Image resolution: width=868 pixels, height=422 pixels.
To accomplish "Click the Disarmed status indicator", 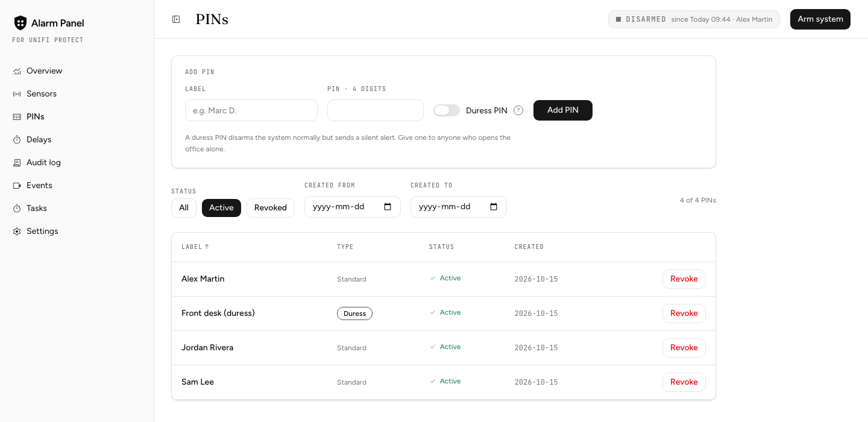I will (694, 19).
